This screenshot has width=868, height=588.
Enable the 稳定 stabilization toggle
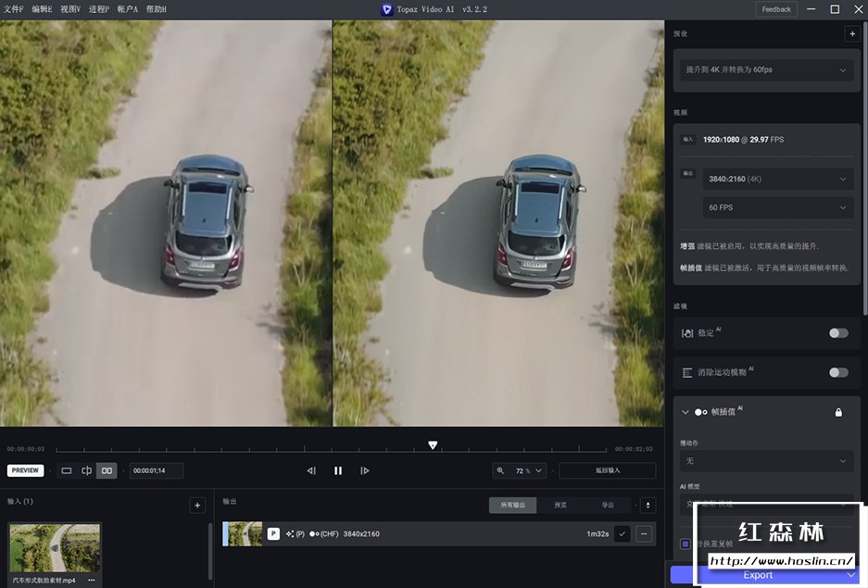[x=837, y=333]
